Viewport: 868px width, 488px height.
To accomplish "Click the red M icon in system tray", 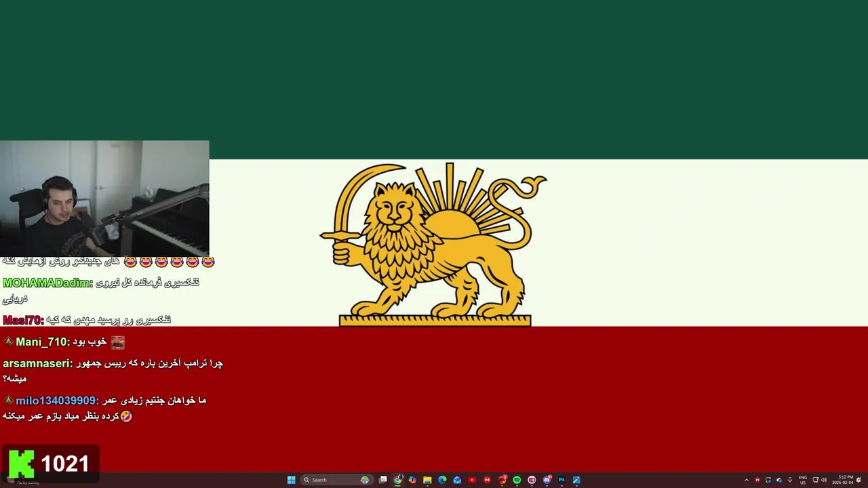I will 757,480.
